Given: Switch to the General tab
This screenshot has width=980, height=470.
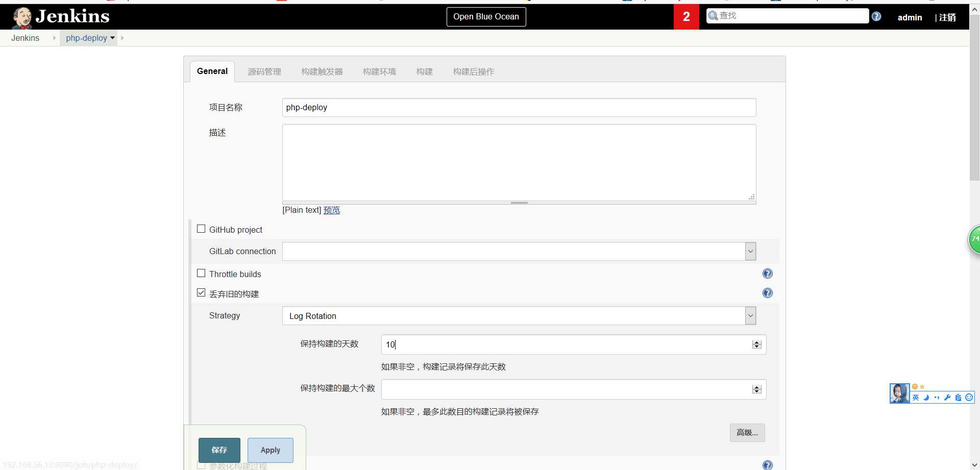Looking at the screenshot, I should coord(212,71).
